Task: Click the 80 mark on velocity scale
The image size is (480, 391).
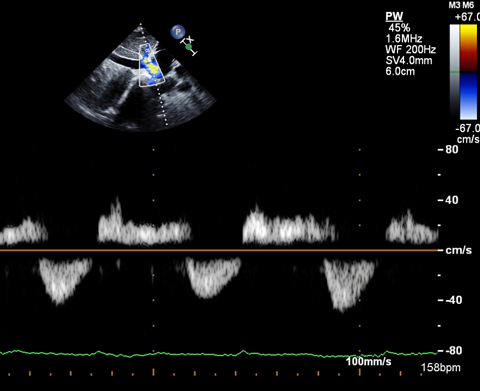Action: (452, 149)
